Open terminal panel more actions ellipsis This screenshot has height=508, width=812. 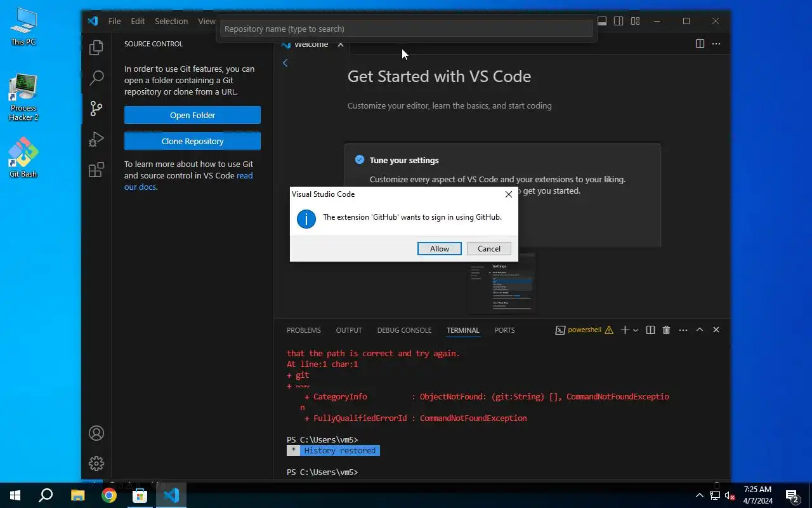(x=683, y=330)
